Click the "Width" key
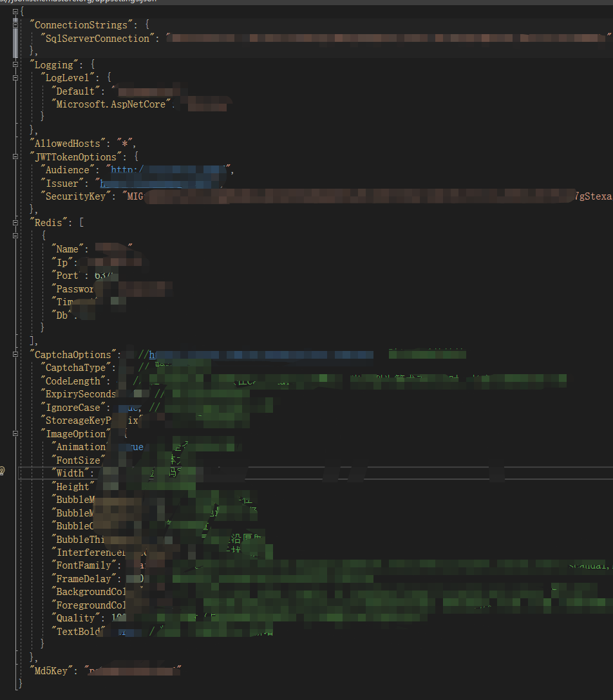 [70, 473]
